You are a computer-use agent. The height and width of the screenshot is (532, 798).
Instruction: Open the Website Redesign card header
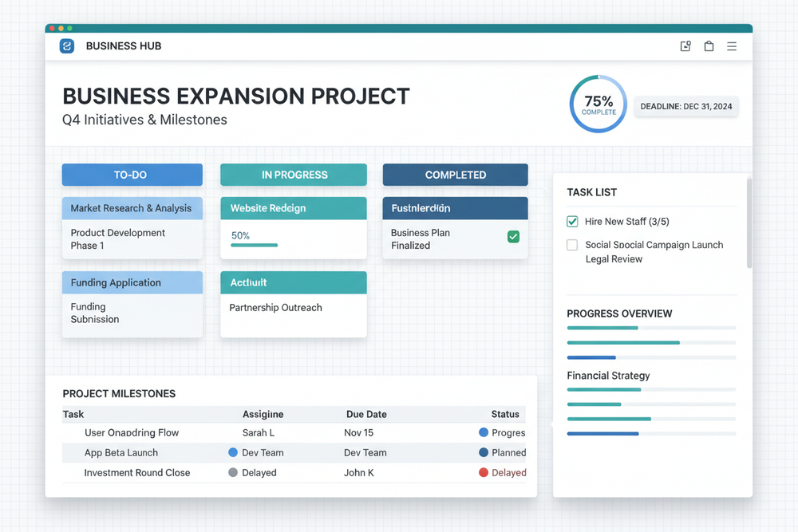[294, 208]
